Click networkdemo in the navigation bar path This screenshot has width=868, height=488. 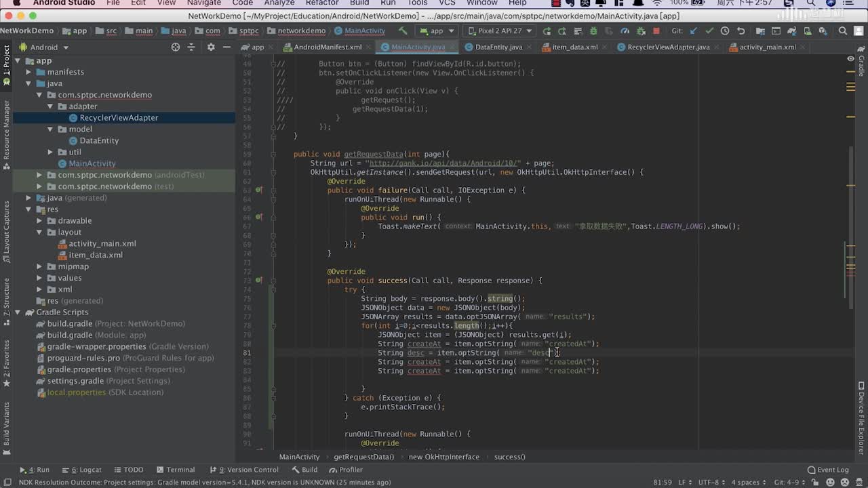(x=296, y=30)
